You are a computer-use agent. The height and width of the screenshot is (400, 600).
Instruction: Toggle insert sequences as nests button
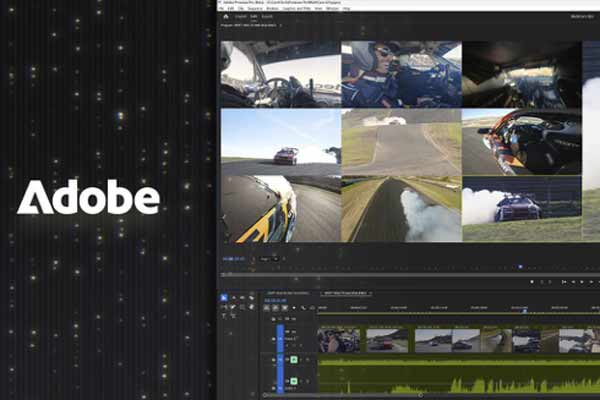coord(266,308)
